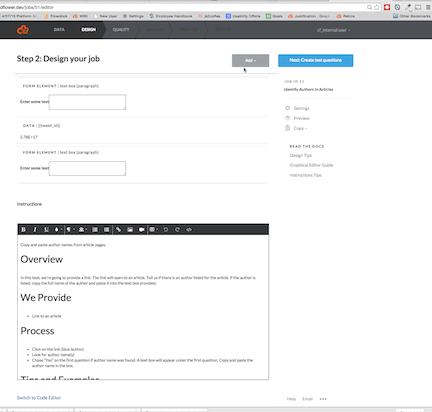Open the Add dropdown button

pyautogui.click(x=250, y=60)
